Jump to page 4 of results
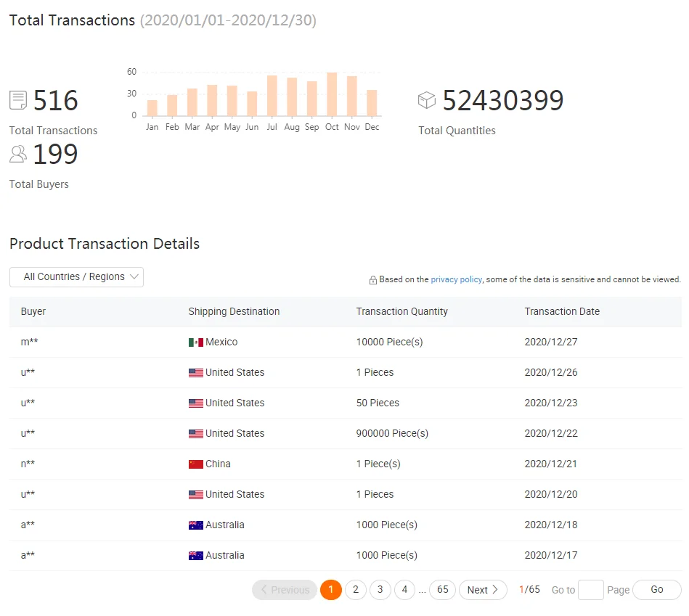Screen dimensions: 689x616 click(404, 590)
